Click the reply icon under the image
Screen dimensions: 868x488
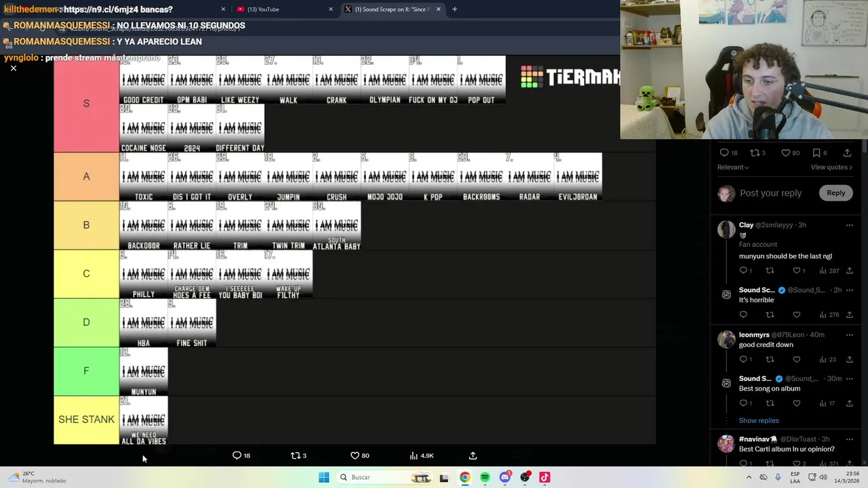tap(237, 455)
